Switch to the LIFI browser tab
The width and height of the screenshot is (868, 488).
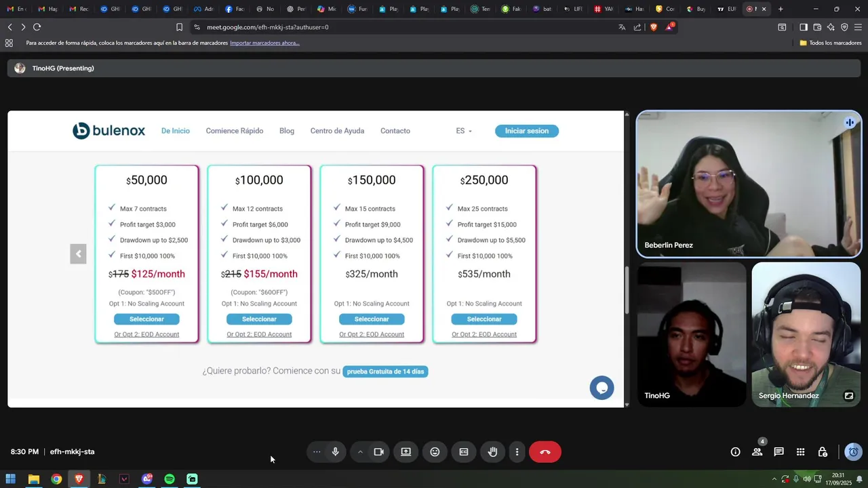click(573, 9)
